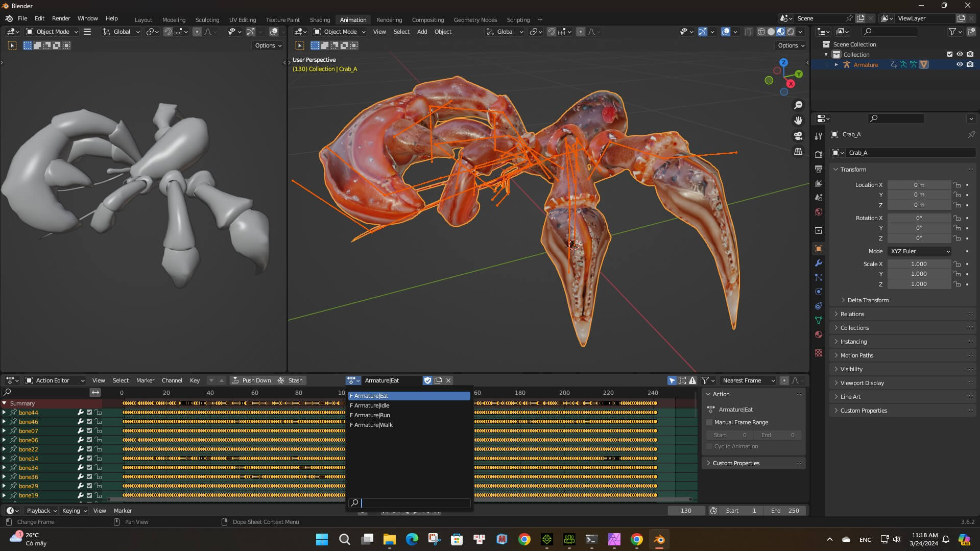Click the viewport zoom magnifier gizmo

tap(798, 105)
